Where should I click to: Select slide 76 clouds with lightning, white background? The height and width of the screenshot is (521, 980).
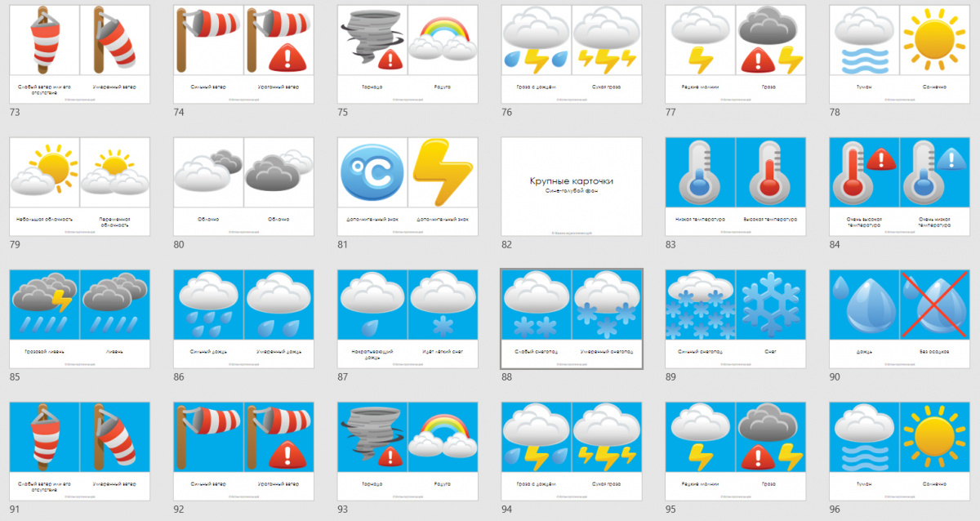click(571, 54)
